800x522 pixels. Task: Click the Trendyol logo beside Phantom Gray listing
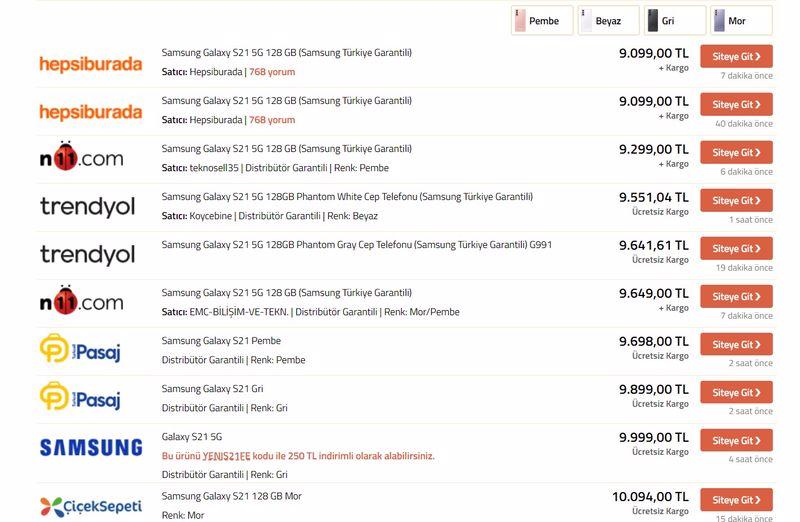pos(88,254)
